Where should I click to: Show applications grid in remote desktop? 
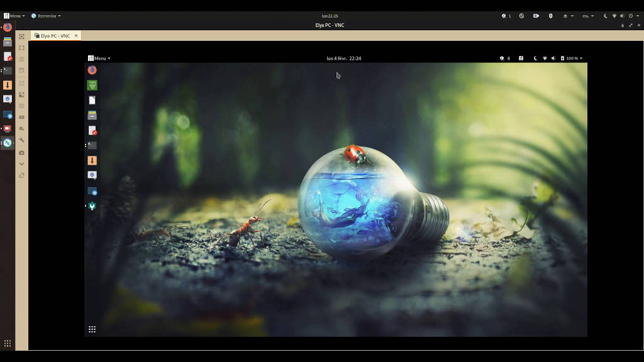[92, 329]
